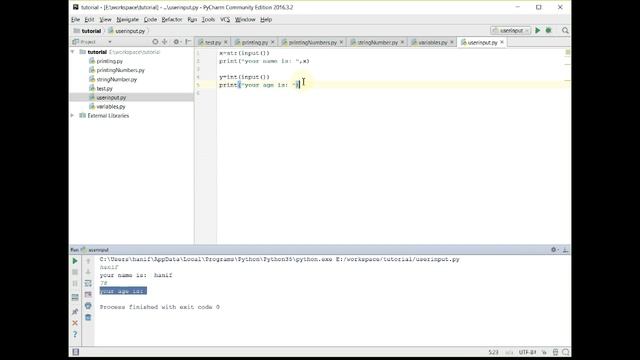Expand the External Libraries node

coord(73,116)
